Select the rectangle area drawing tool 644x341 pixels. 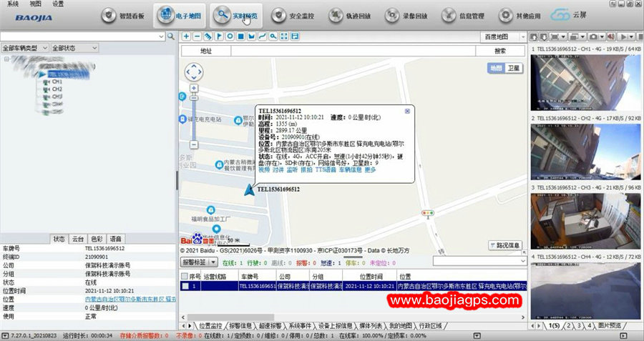click(241, 36)
